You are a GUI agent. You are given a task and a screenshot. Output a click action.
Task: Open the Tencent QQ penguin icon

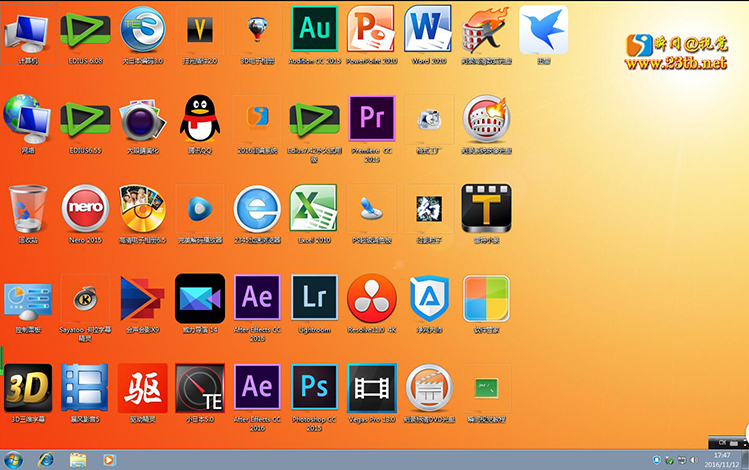coord(200,118)
